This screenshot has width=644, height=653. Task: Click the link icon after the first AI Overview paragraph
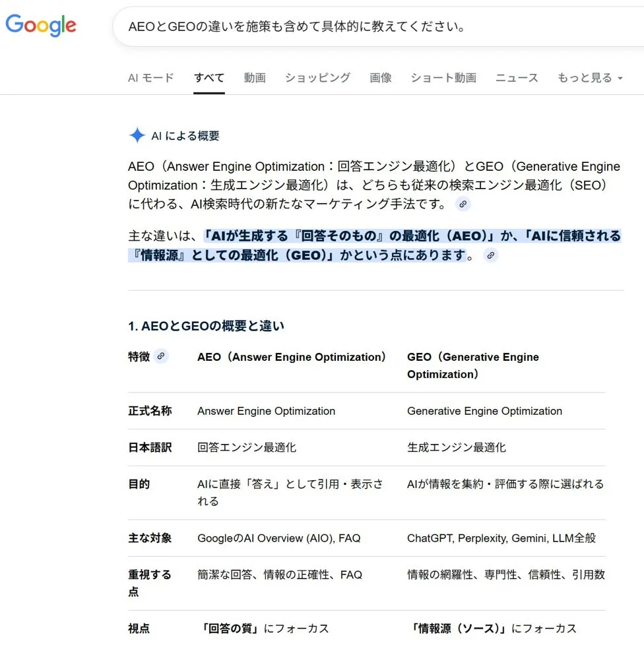tap(463, 204)
